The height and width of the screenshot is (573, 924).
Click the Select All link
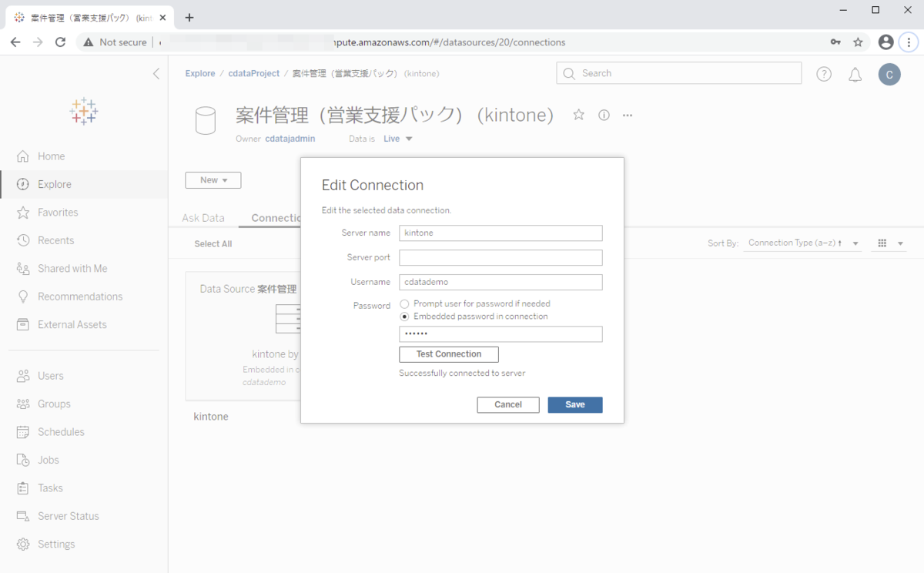213,244
